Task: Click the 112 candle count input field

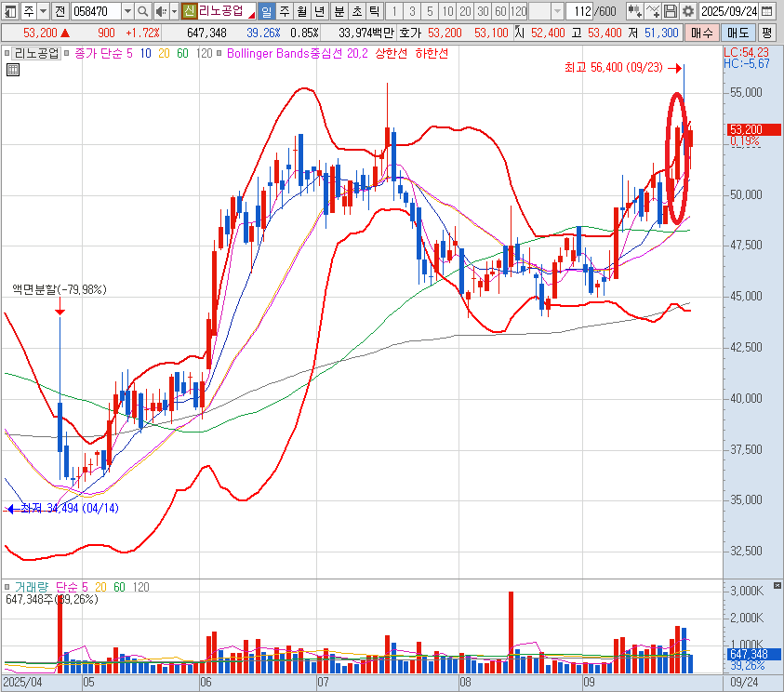Action: (x=581, y=11)
